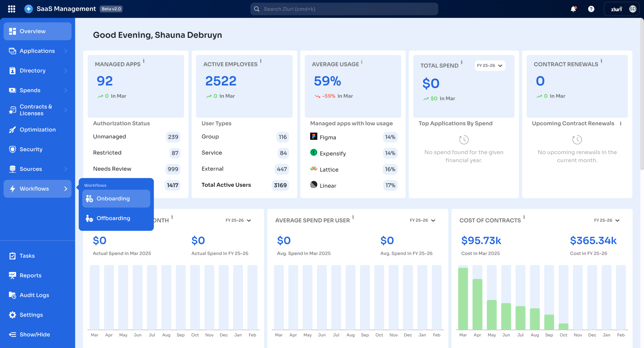This screenshot has height=348, width=644.
Task: Expand Applications submenu chevron
Action: point(66,51)
